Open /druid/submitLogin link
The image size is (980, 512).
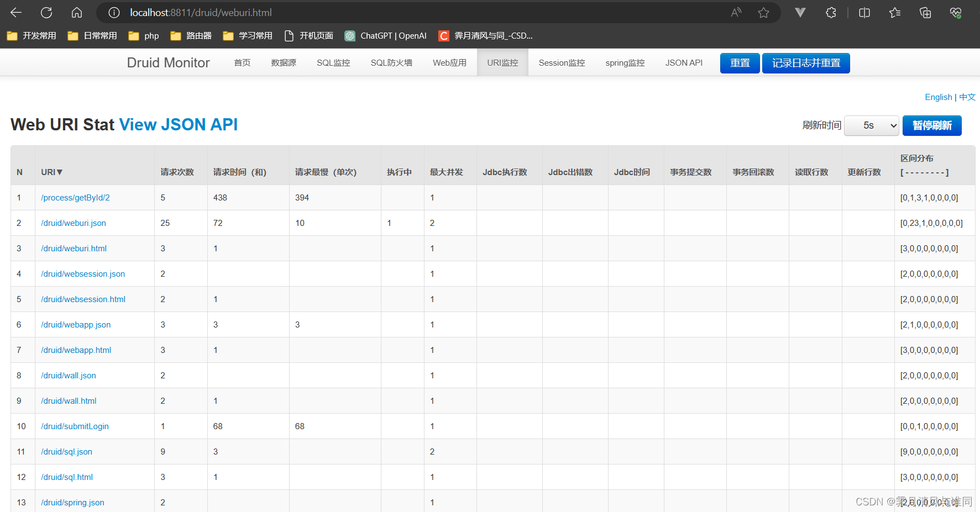point(75,426)
